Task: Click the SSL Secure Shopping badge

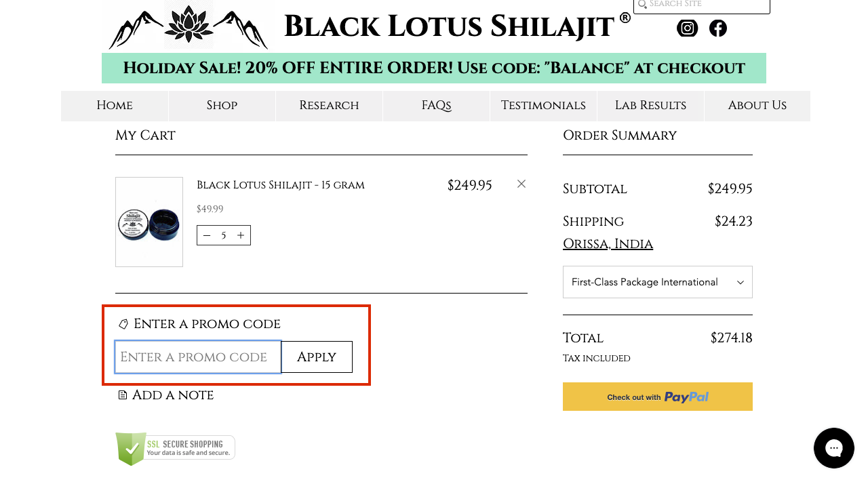Action: click(x=175, y=449)
